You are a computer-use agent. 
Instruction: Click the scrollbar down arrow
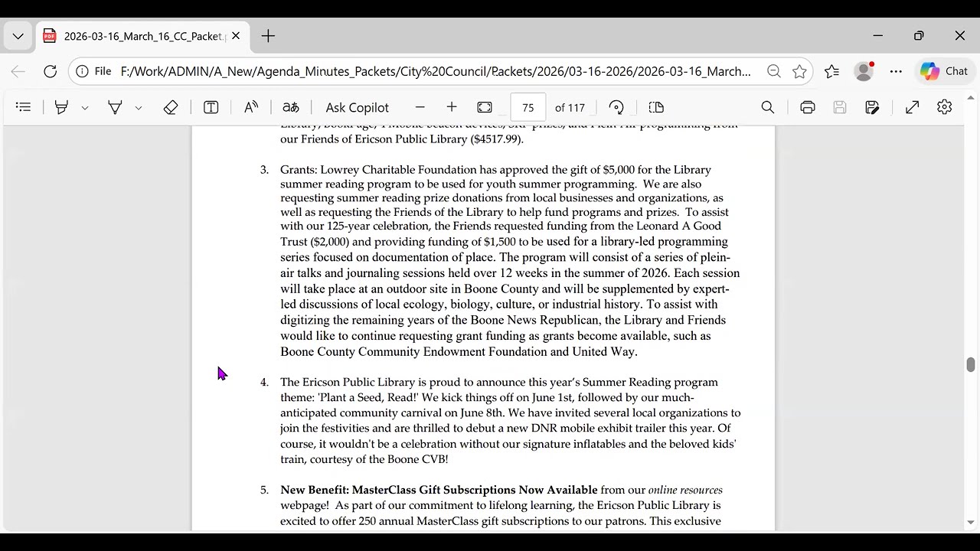(971, 523)
